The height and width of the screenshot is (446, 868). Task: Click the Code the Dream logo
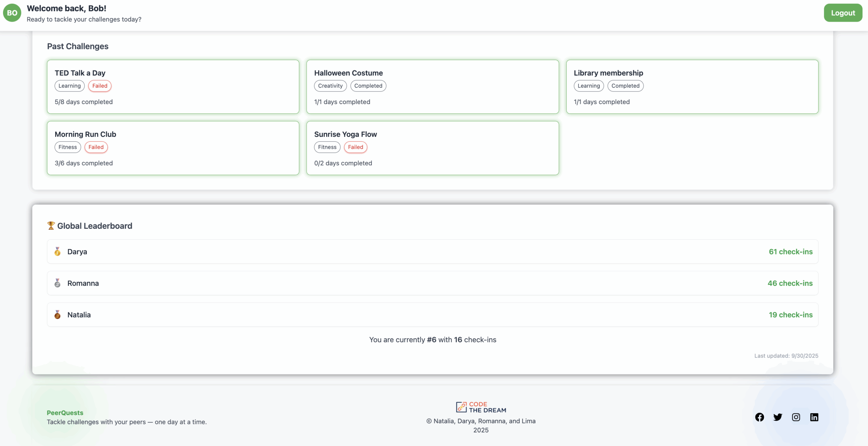click(481, 407)
